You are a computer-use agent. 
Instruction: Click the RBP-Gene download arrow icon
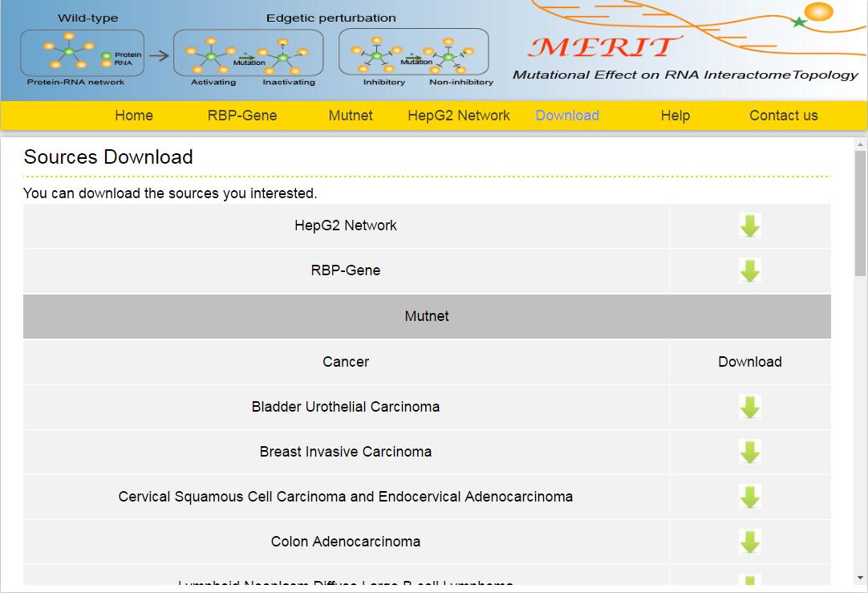[749, 270]
